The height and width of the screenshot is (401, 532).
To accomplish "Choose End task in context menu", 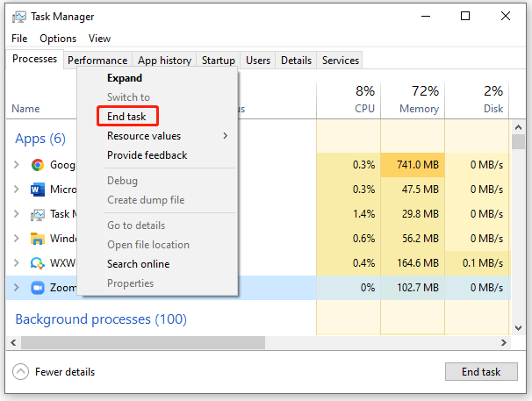I will pos(126,117).
